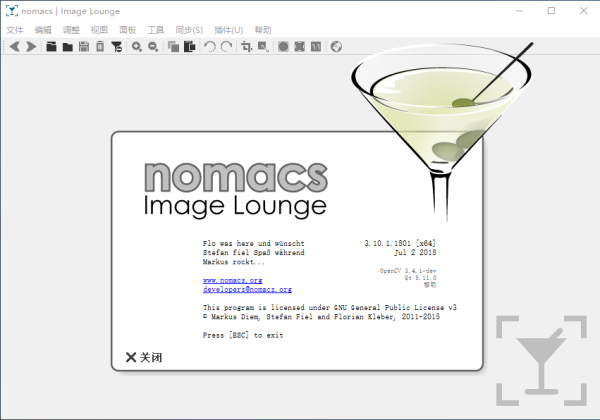Click the version text 3.10.1.1801 [x64]

400,243
